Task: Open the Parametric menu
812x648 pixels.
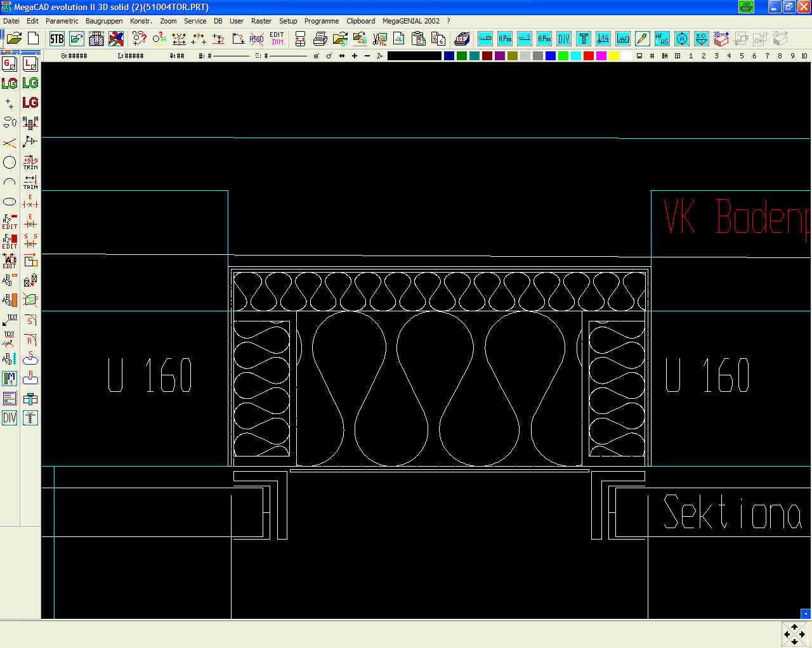Action: (x=62, y=21)
